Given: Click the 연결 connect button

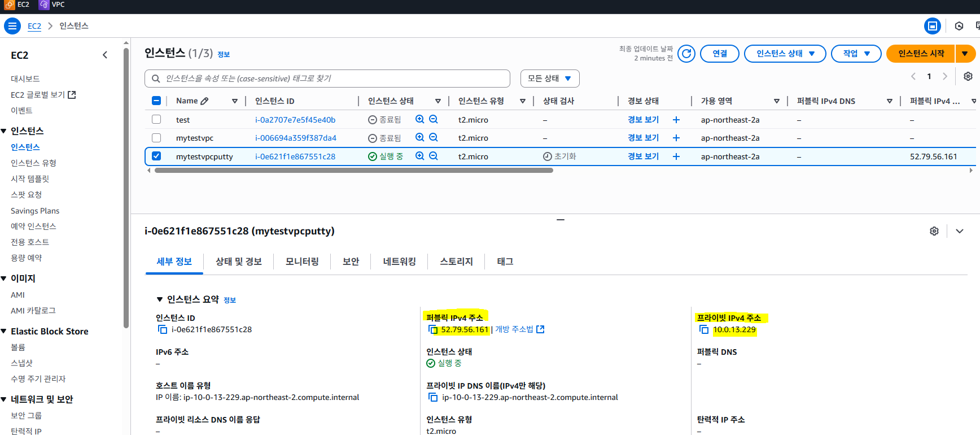Looking at the screenshot, I should pos(720,54).
